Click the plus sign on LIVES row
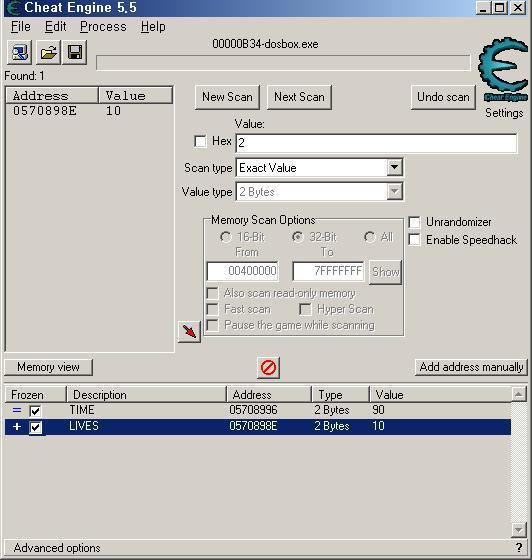 click(x=17, y=426)
